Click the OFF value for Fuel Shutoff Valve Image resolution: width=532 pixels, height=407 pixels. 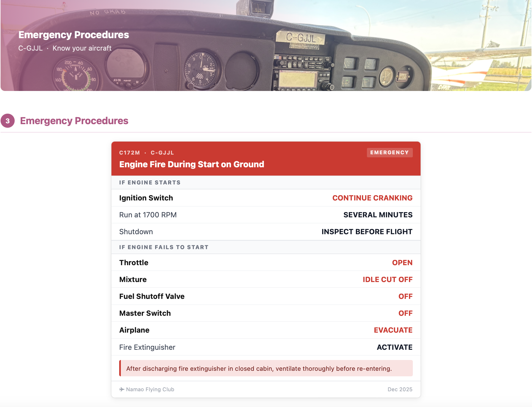(405, 296)
